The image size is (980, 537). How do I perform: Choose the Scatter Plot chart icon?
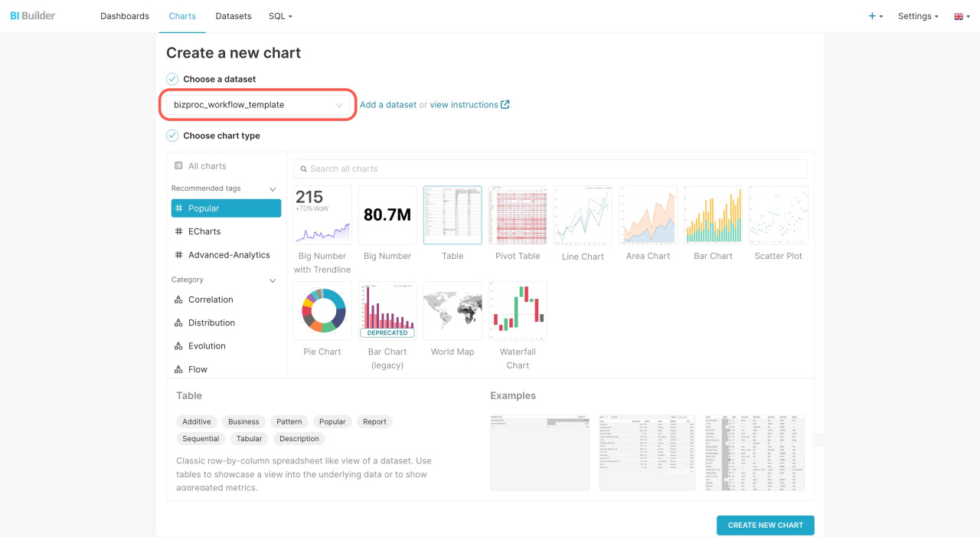[x=778, y=215]
